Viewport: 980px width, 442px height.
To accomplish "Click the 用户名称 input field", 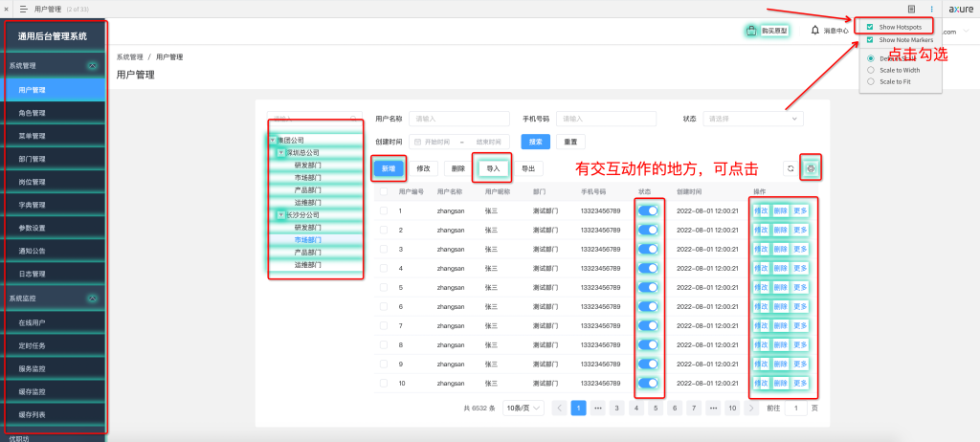I will (454, 119).
